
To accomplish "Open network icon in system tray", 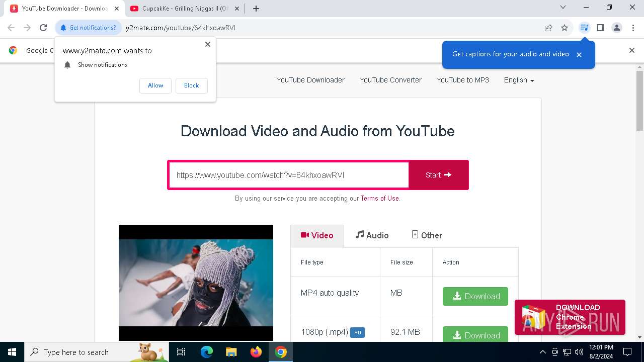I will (x=567, y=352).
